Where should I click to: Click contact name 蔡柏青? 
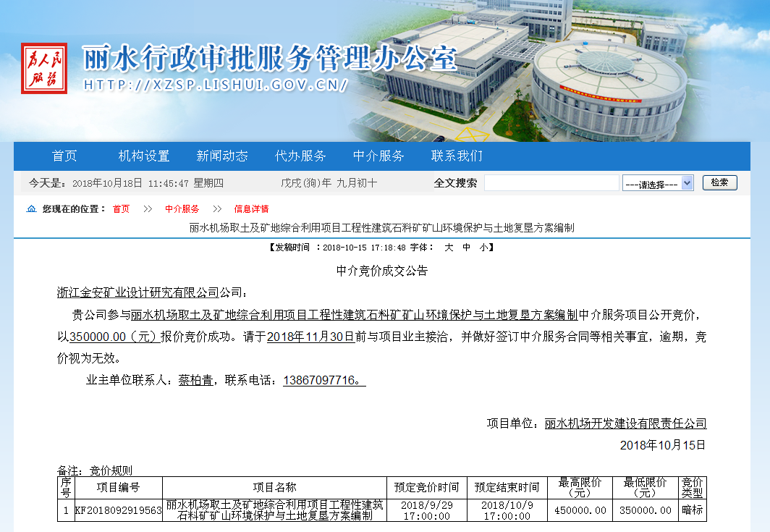(195, 380)
